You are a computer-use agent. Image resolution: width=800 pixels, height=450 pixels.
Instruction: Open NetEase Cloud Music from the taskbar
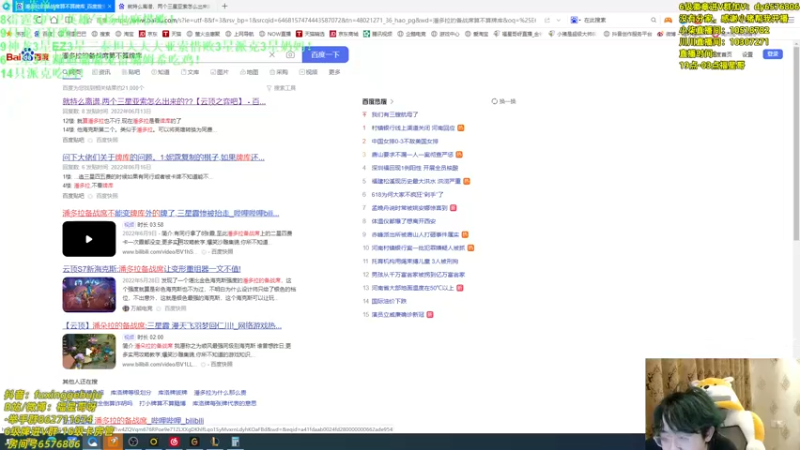174,441
